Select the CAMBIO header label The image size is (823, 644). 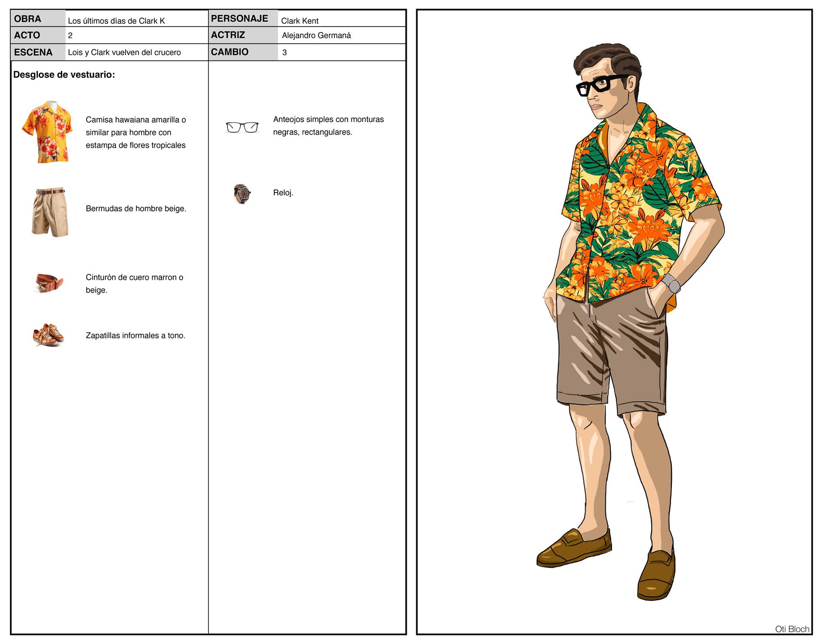(x=229, y=52)
